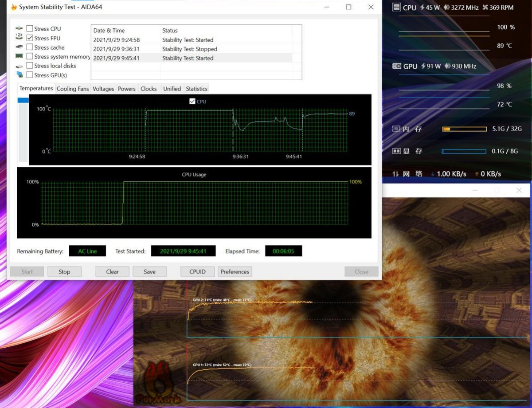Click the green AC Line battery field
This screenshot has height=408, width=532.
point(87,251)
